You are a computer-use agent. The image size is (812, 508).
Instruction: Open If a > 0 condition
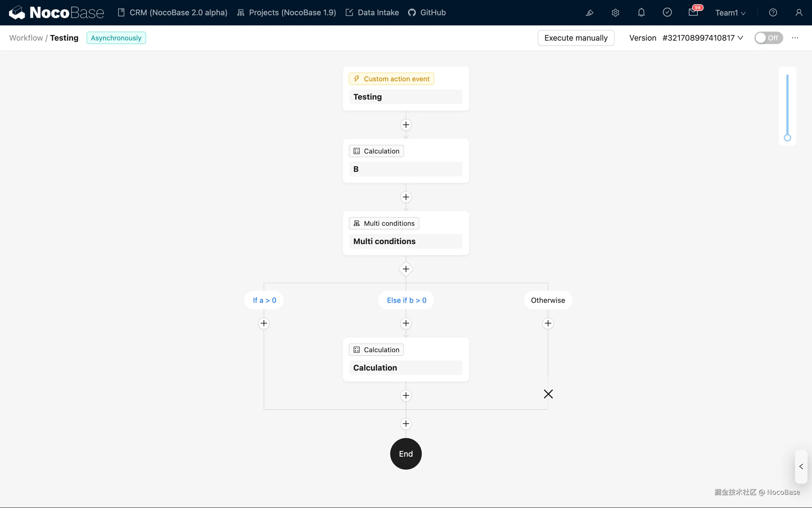264,300
